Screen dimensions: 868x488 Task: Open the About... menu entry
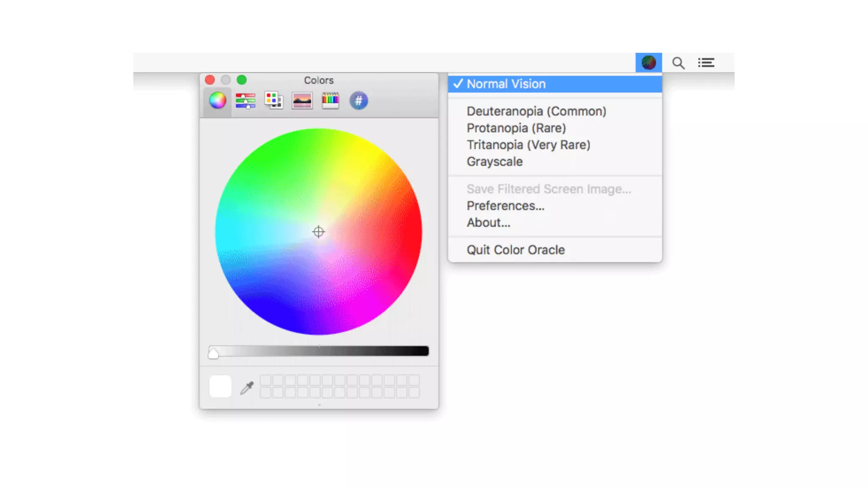click(488, 223)
